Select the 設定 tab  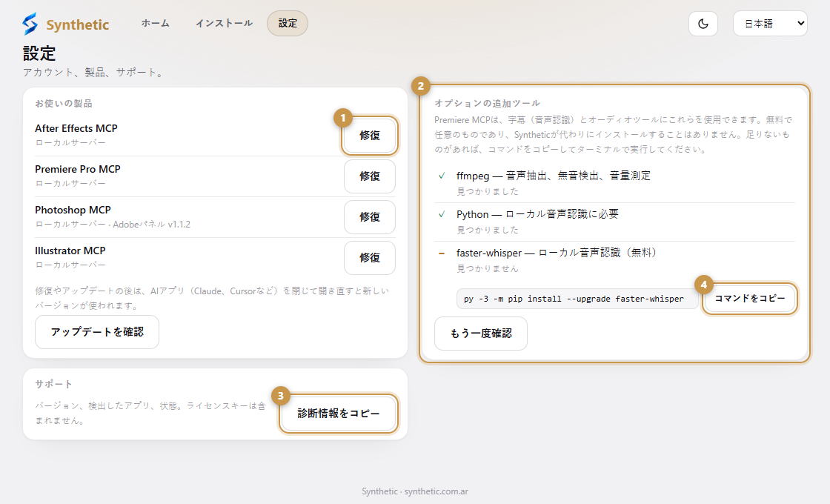(288, 23)
